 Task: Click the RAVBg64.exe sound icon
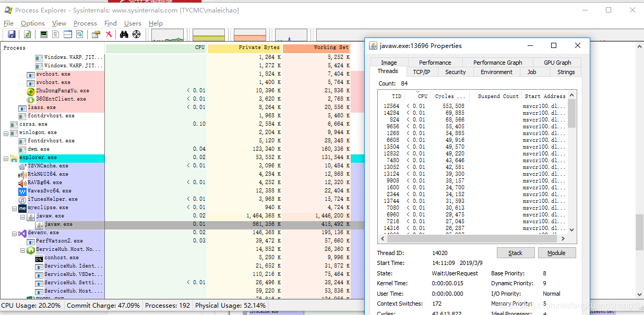[22, 183]
